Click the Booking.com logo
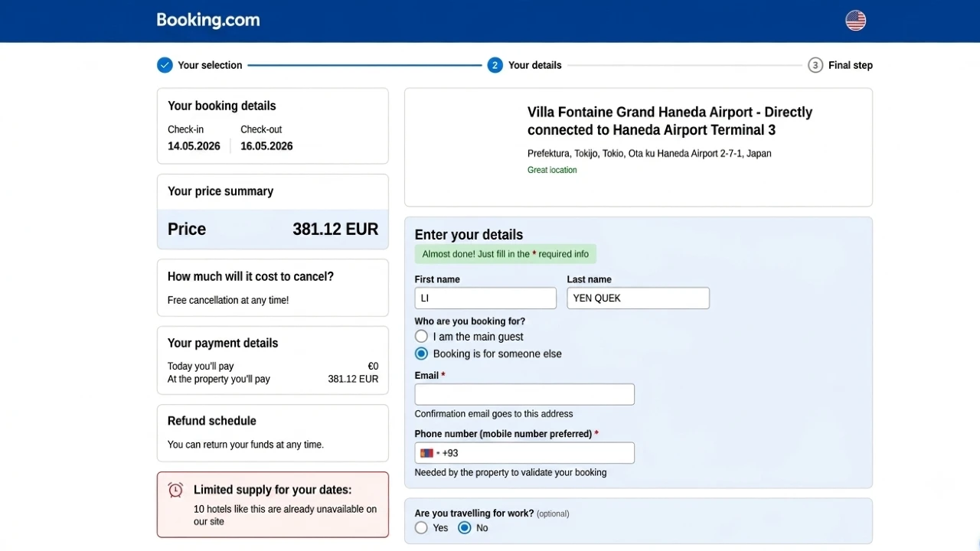Viewport: 980px width, 551px height. point(208,21)
